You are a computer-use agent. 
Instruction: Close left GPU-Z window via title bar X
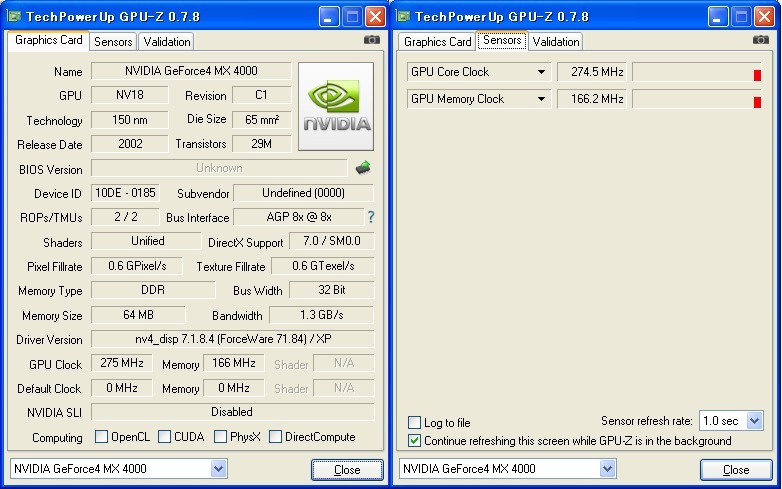point(376,17)
